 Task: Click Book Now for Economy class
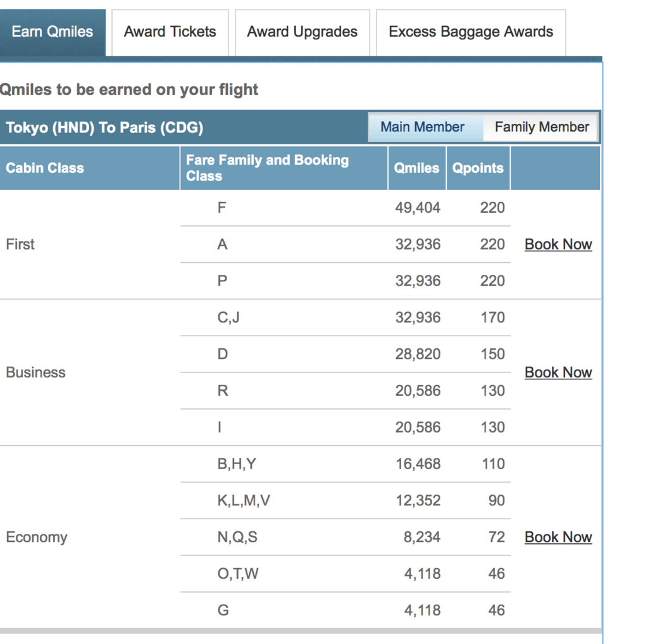tap(558, 537)
